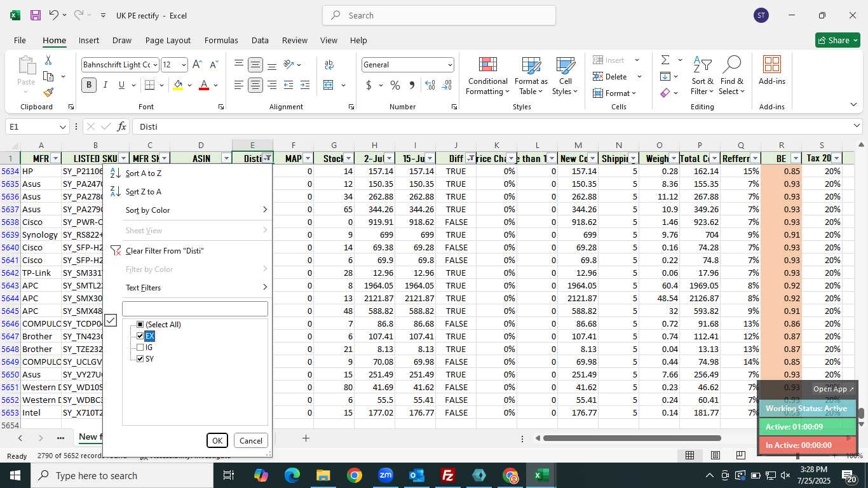This screenshot has height=488, width=868.
Task: Click the Cut scissors icon
Action: 48,60
